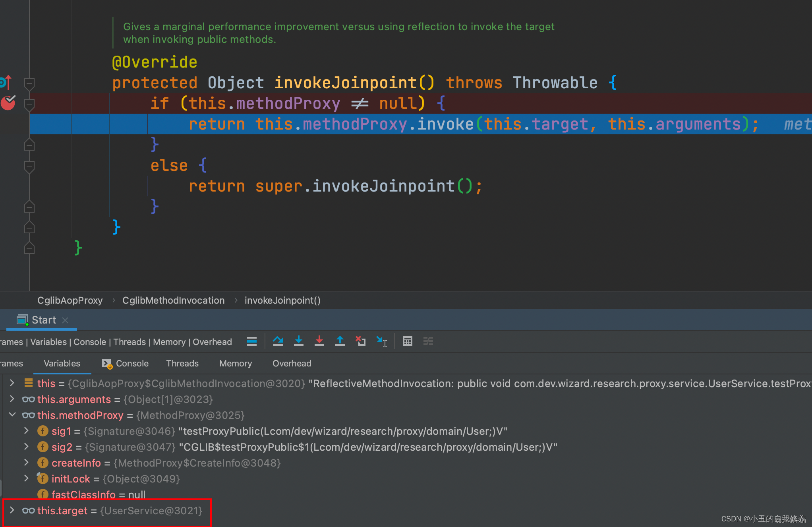This screenshot has height=527, width=812.
Task: Open the Evaluate Expression calculator icon
Action: 408,341
